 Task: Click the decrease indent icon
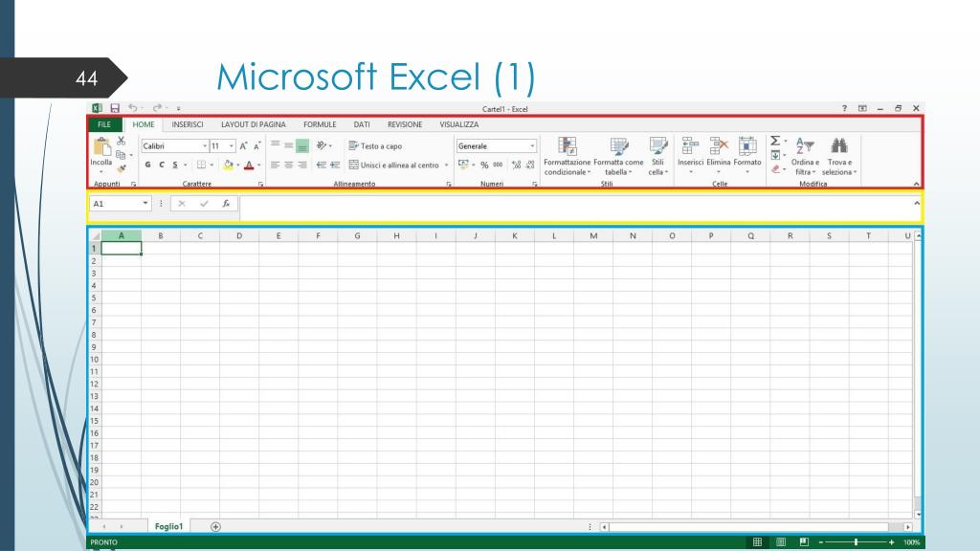[x=322, y=165]
